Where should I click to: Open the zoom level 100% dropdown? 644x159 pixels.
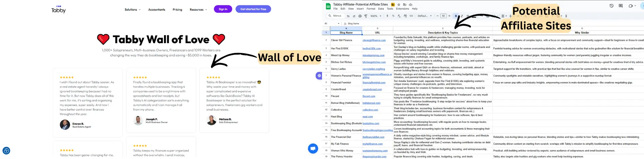(x=376, y=16)
